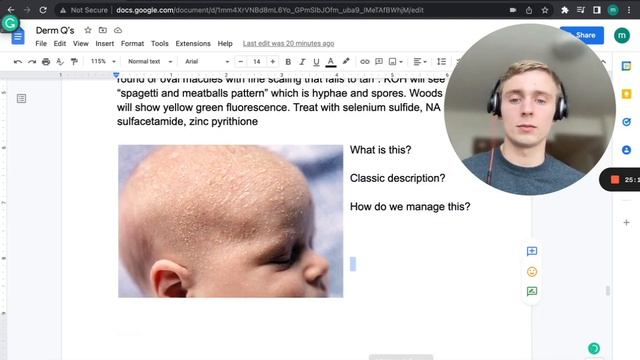The width and height of the screenshot is (640, 360).
Task: Open the green 'm' Google account avatar
Action: 622,35
